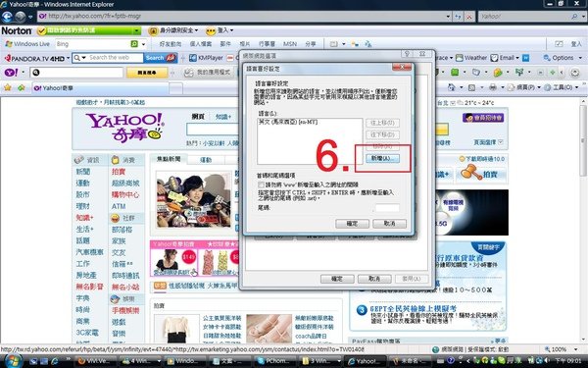Click the Bing search field
Image resolution: width=588 pixels, height=368 pixels.
pyautogui.click(x=93, y=44)
